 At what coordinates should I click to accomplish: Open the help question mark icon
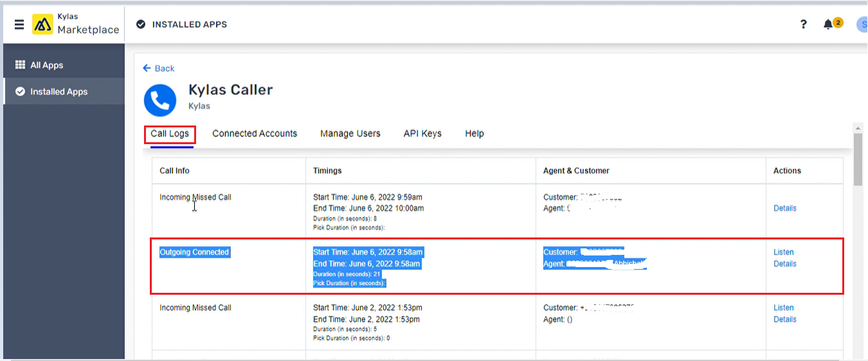click(x=803, y=24)
